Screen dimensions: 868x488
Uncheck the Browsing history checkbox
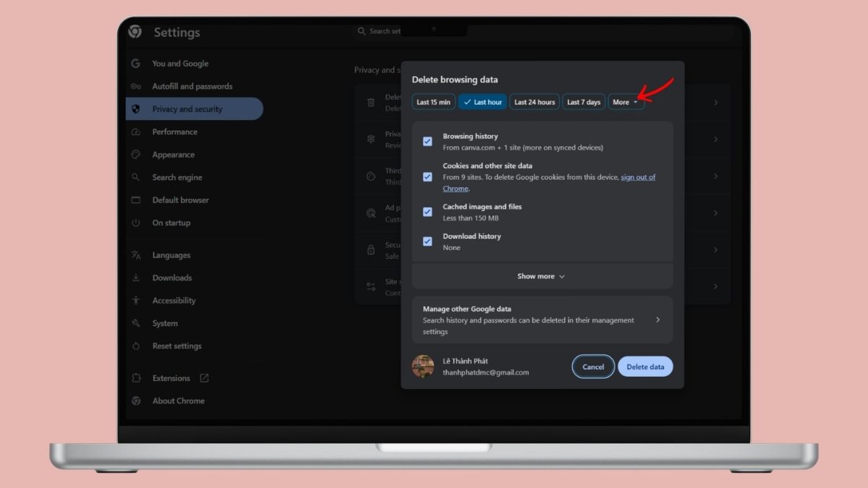coord(427,142)
